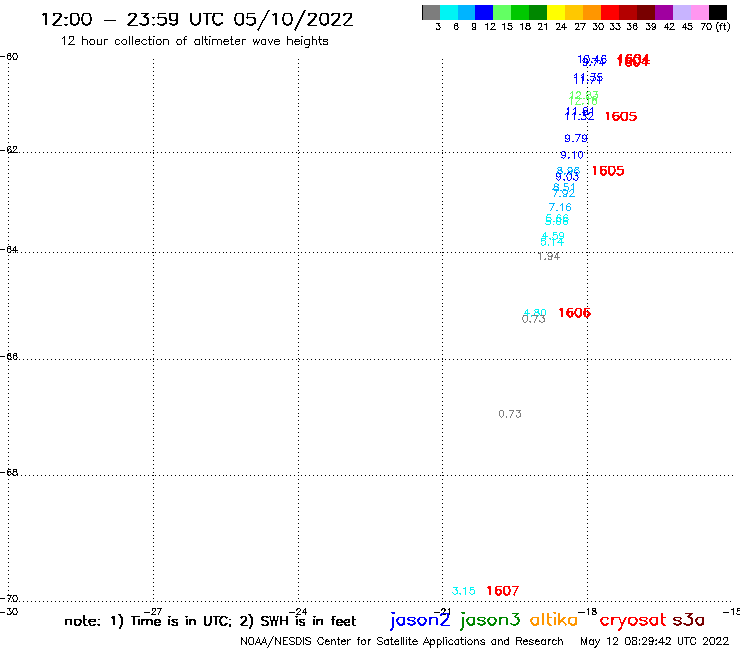Select the altika satellite legend label
740x650 pixels.
(x=554, y=619)
